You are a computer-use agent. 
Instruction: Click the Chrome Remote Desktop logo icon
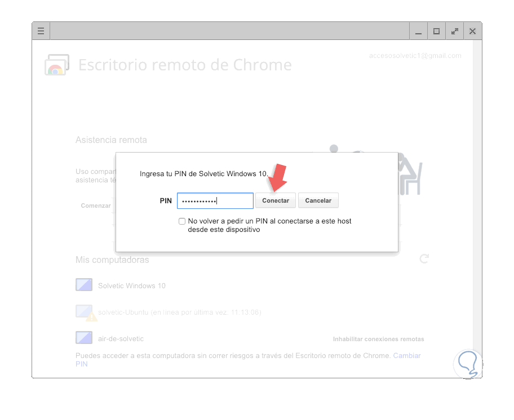[57, 65]
